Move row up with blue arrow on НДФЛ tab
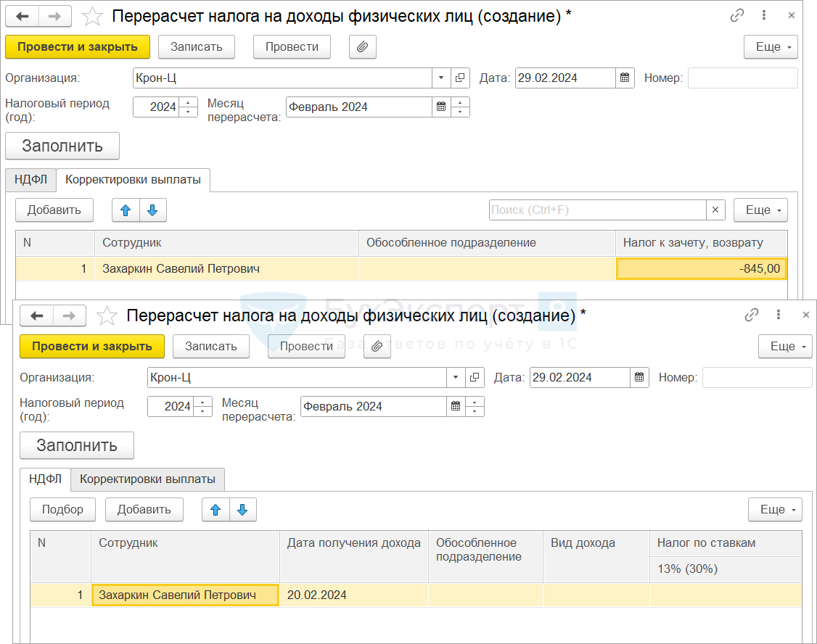The image size is (817, 644). [215, 510]
